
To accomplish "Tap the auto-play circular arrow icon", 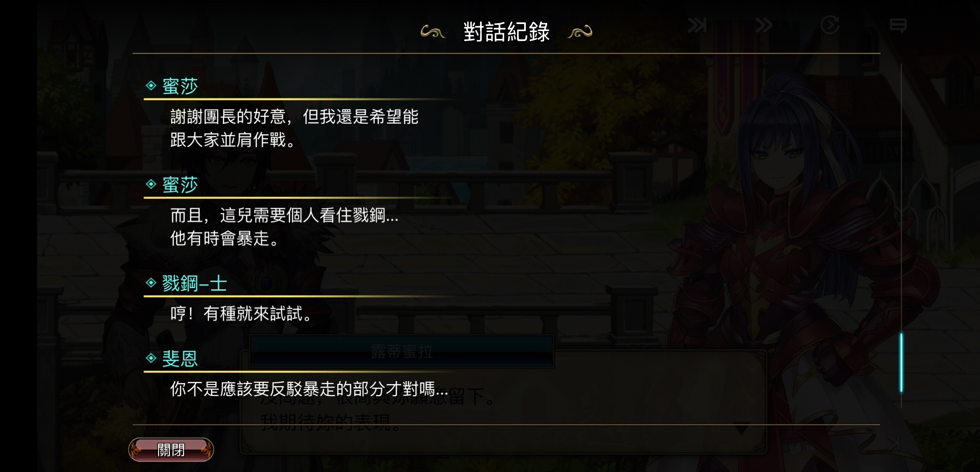I will pos(830,25).
